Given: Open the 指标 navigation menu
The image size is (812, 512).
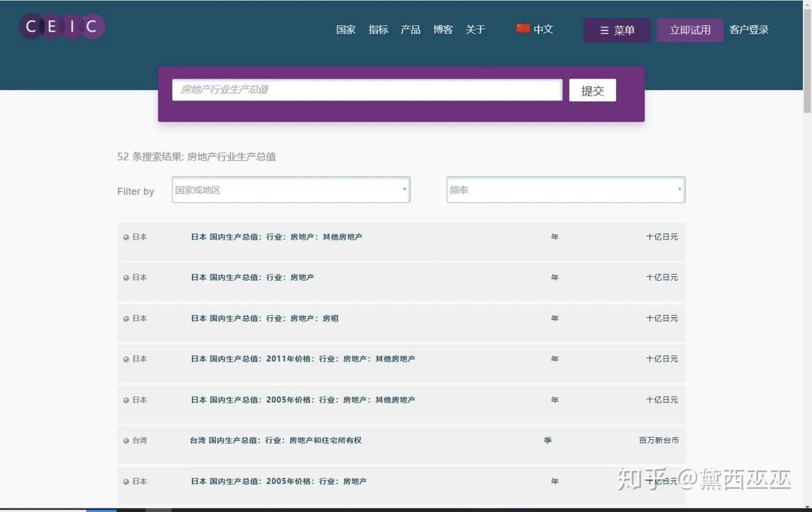Looking at the screenshot, I should [378, 29].
